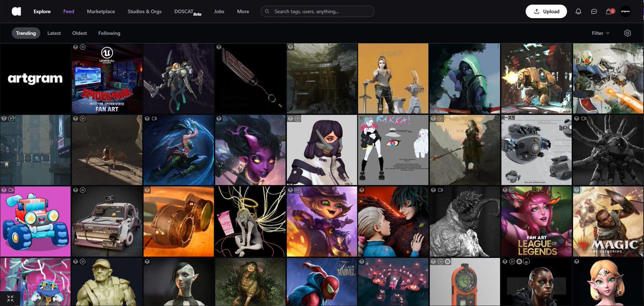This screenshot has width=644, height=306.
Task: Open Studios & Orgs
Action: click(145, 11)
